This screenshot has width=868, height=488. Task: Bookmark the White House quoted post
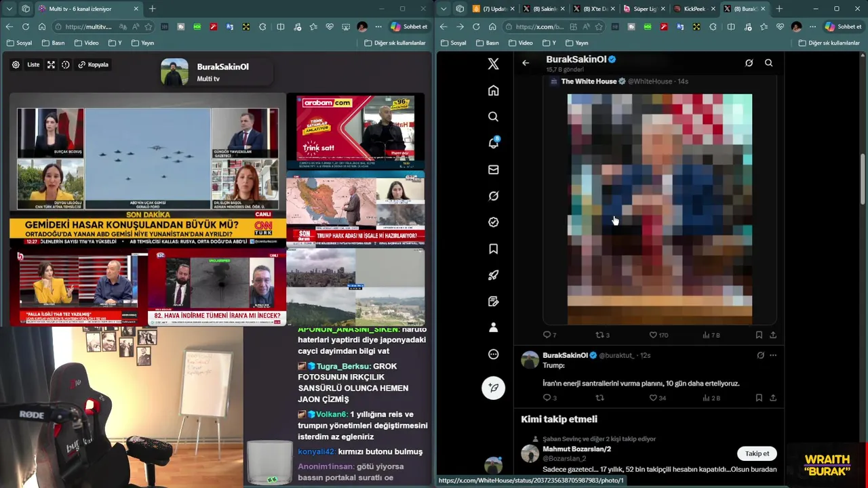click(759, 335)
